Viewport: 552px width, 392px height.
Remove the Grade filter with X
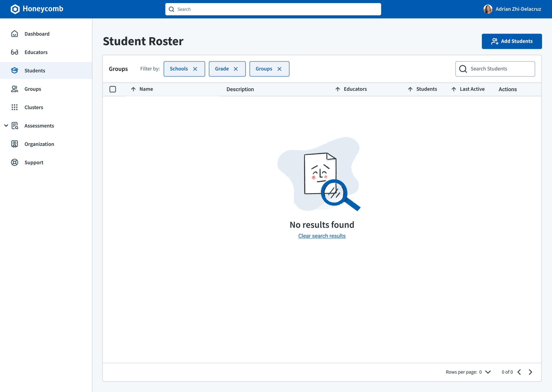236,69
